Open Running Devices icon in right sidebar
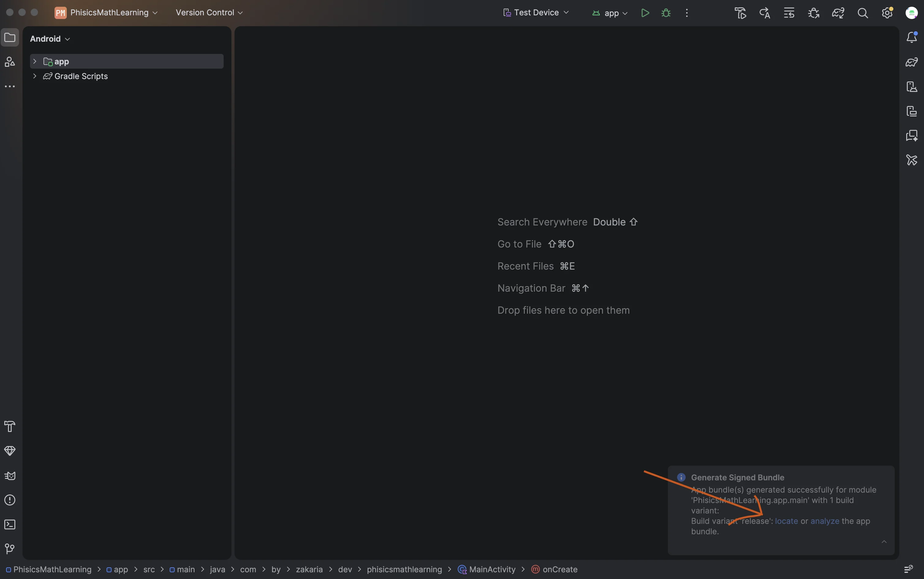 coord(912,111)
